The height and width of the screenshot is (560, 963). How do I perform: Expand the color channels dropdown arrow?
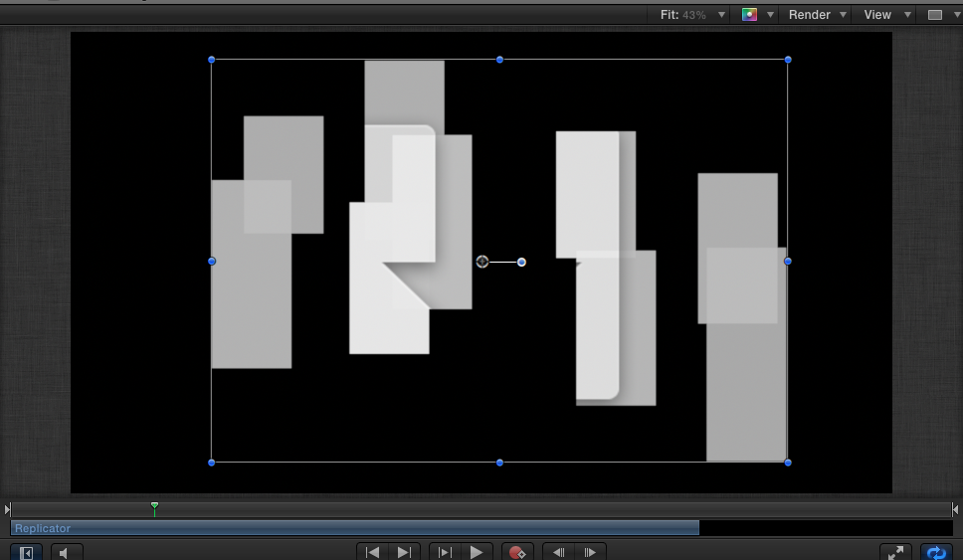tap(770, 15)
